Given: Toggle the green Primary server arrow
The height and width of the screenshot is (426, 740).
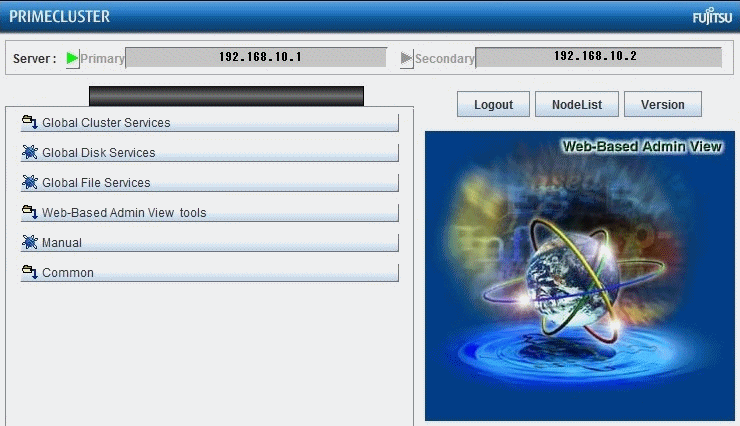Looking at the screenshot, I should tap(72, 58).
